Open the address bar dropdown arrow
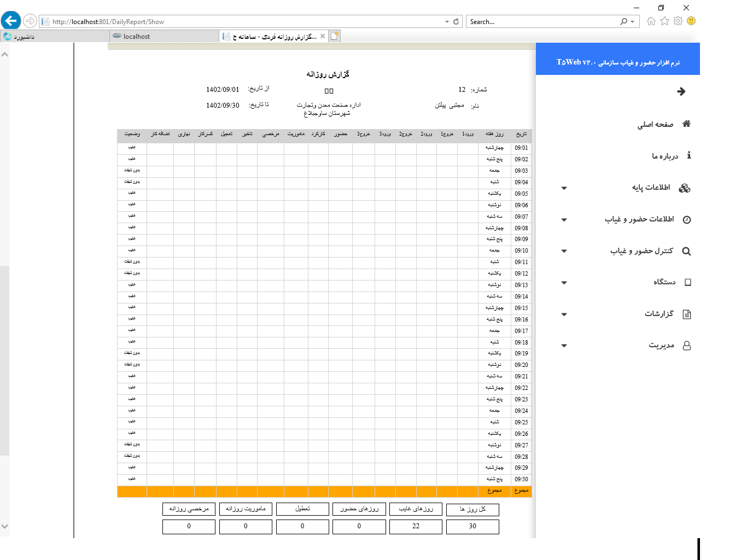This screenshot has height=560, width=747. (447, 21)
